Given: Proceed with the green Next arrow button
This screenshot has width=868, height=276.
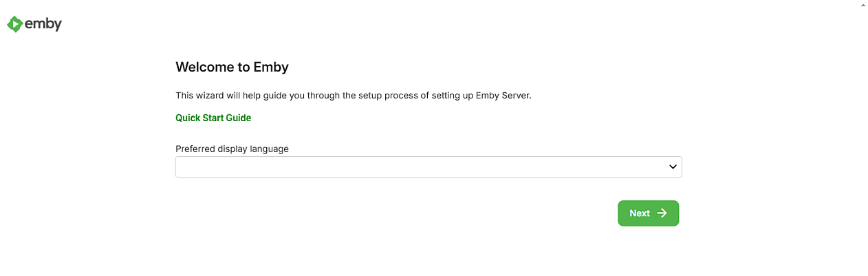Looking at the screenshot, I should (648, 213).
